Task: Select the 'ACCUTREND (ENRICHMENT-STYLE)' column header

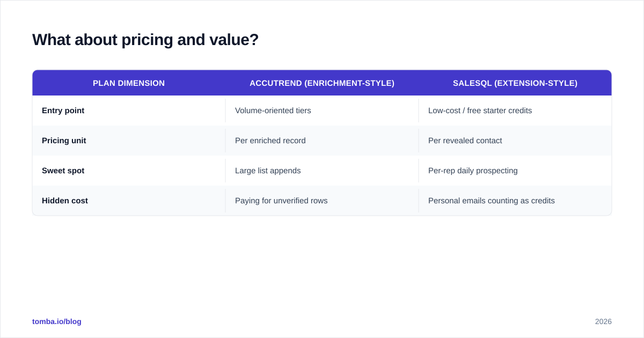Action: click(x=322, y=83)
